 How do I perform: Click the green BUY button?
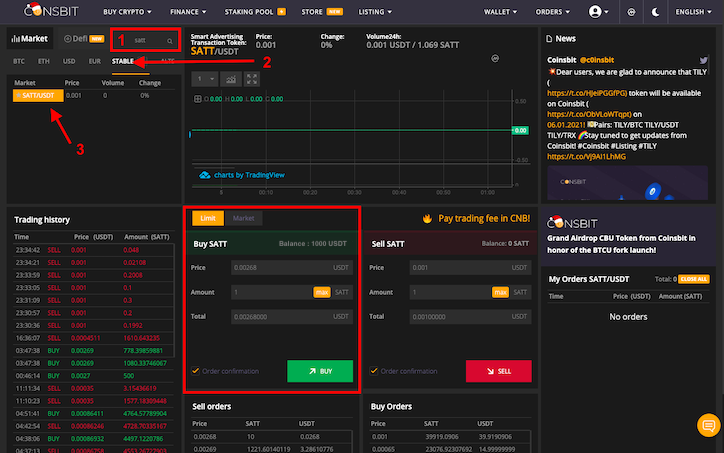(320, 371)
